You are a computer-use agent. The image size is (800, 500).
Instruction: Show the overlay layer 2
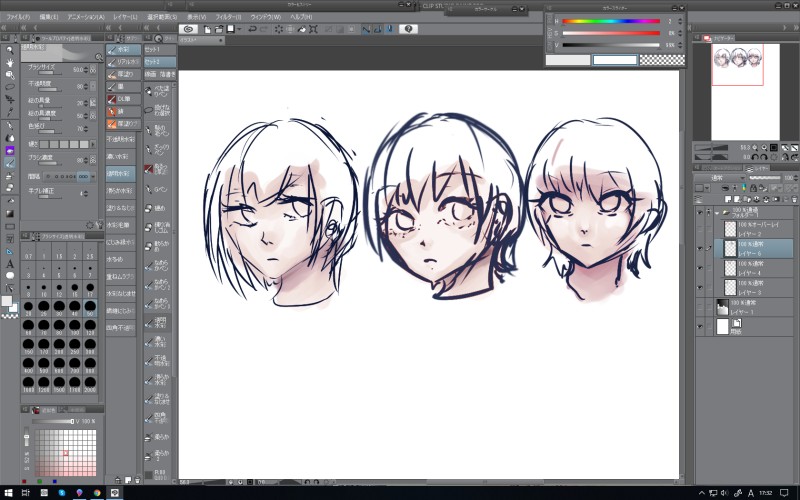(x=700, y=230)
